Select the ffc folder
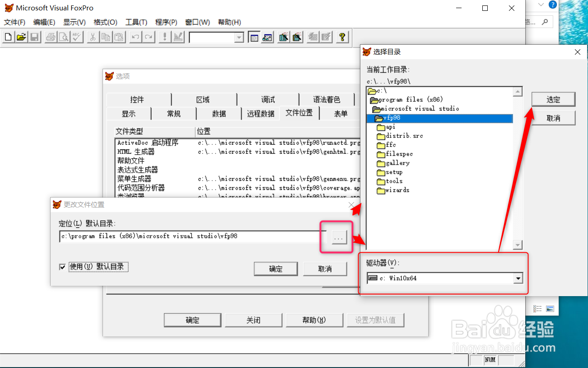Viewport: 588px width, 368px height. coord(386,145)
